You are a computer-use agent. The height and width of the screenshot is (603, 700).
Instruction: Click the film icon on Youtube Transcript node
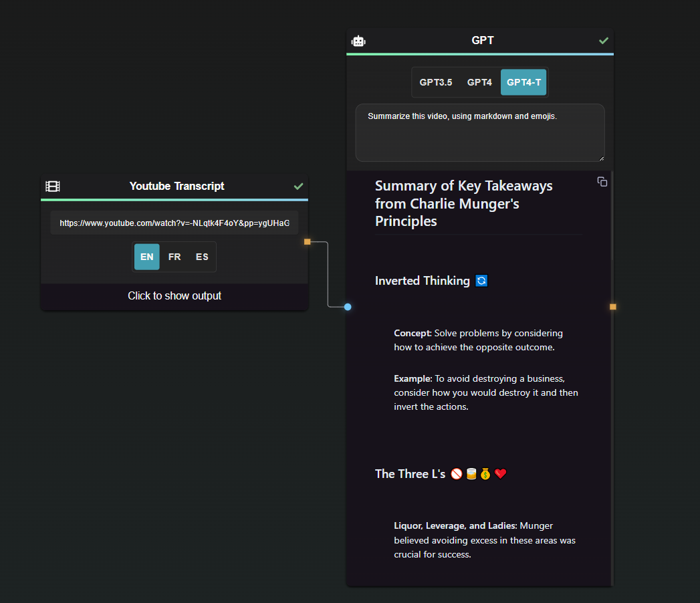(52, 187)
